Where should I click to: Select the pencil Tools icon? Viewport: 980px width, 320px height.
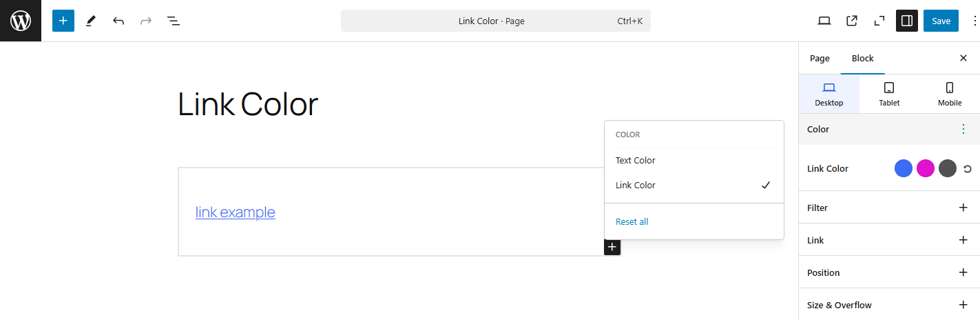(90, 21)
